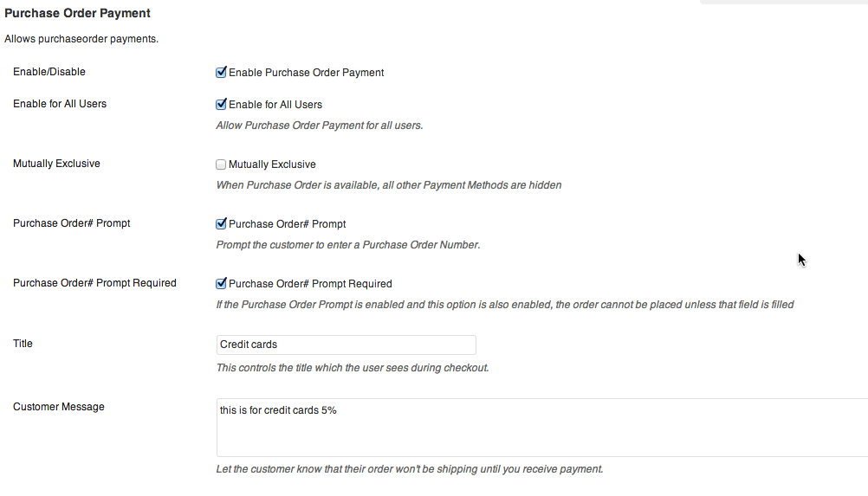Click the "Customer Message" row label
Image resolution: width=868 pixels, height=496 pixels.
pos(59,407)
